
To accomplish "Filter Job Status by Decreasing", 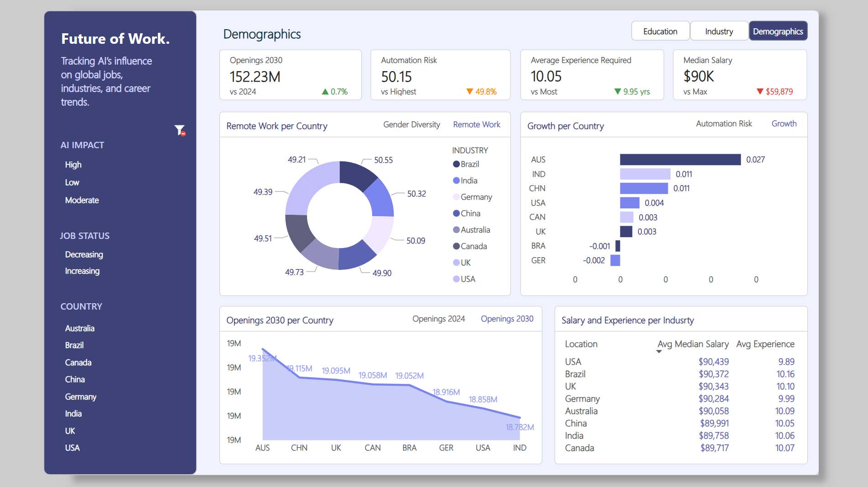I will (x=84, y=254).
